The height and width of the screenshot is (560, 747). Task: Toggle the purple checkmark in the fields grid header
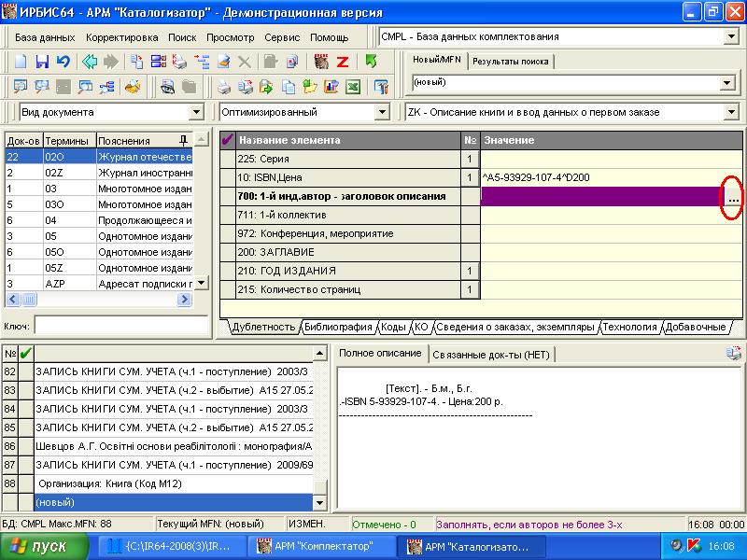pos(227,140)
